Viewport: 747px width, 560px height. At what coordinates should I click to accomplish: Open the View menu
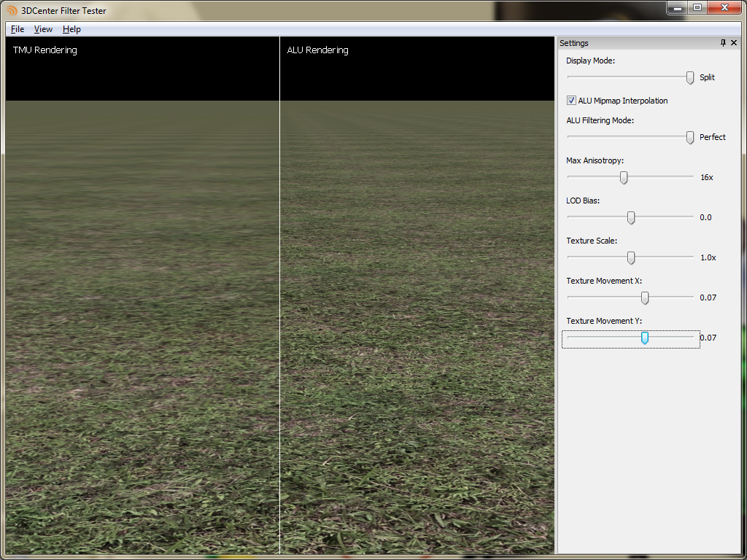click(x=43, y=29)
